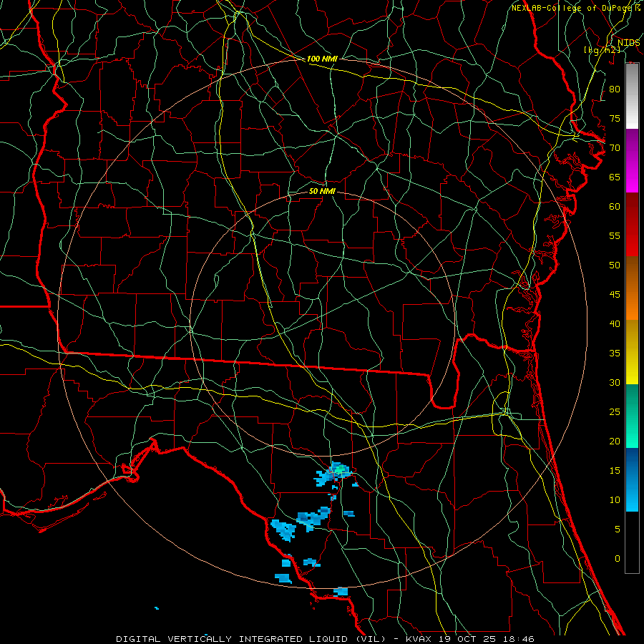This screenshot has height=644, width=644.
Task: Click the "40" scale value
Action: point(615,323)
